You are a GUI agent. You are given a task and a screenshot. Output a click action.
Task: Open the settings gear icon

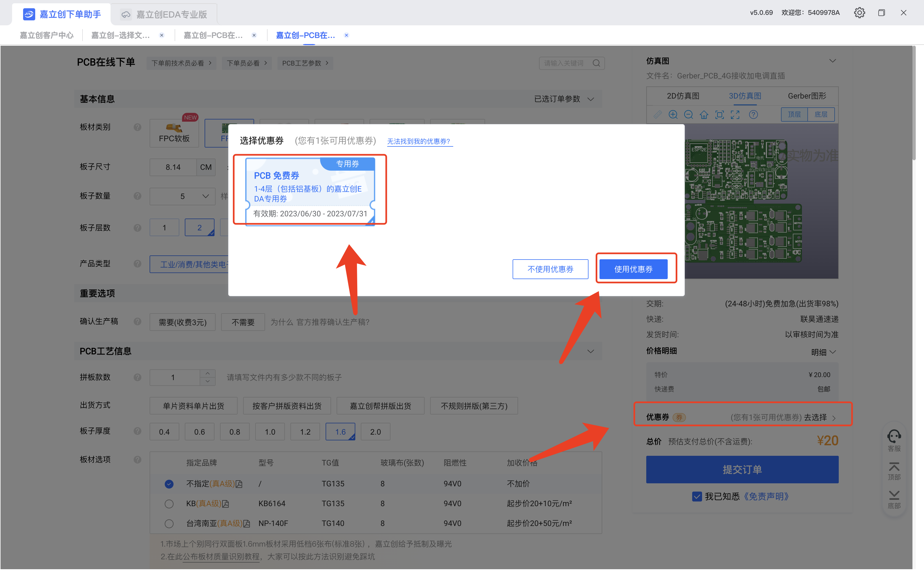(x=859, y=13)
